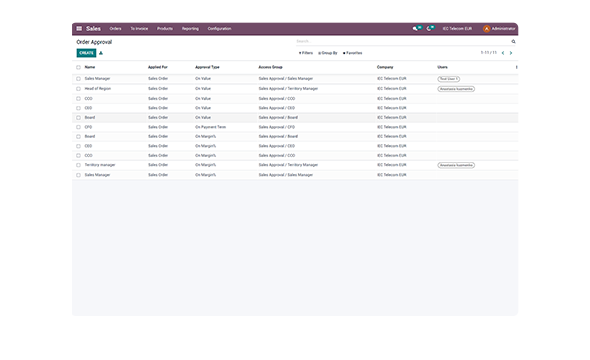Click the Create button
590x360 pixels.
(x=86, y=53)
